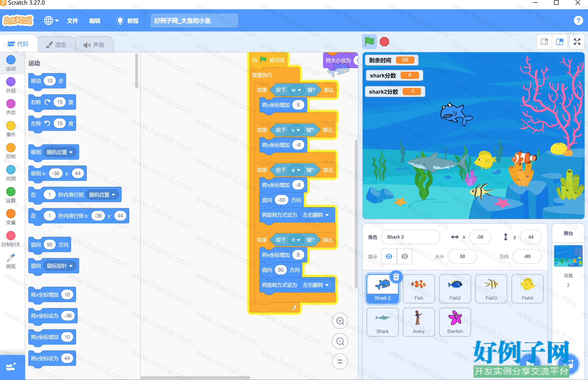Show the sprite with the eye icon
Screen dimensions: 588x380
pyautogui.click(x=389, y=256)
